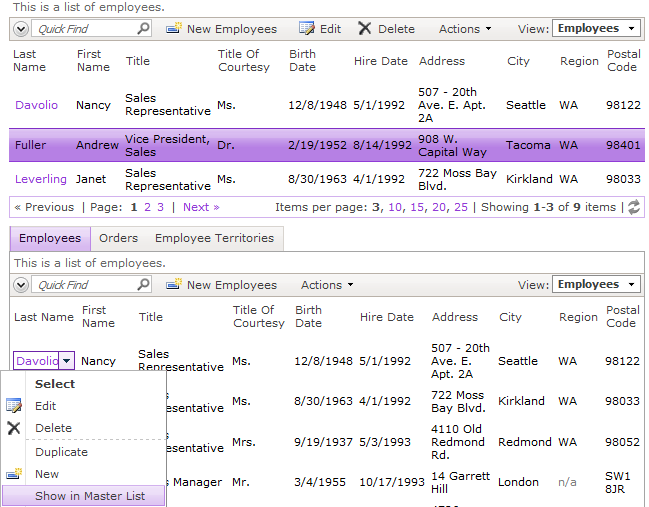Click the London city cell in lower list
The image size is (649, 507).
[518, 482]
